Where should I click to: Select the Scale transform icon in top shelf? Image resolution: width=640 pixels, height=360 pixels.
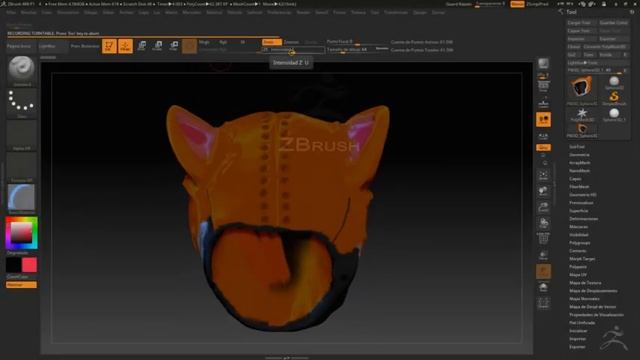(158, 46)
